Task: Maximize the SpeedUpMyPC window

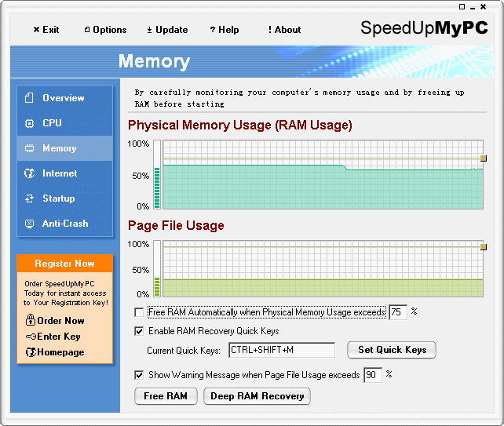Action: pyautogui.click(x=462, y=6)
